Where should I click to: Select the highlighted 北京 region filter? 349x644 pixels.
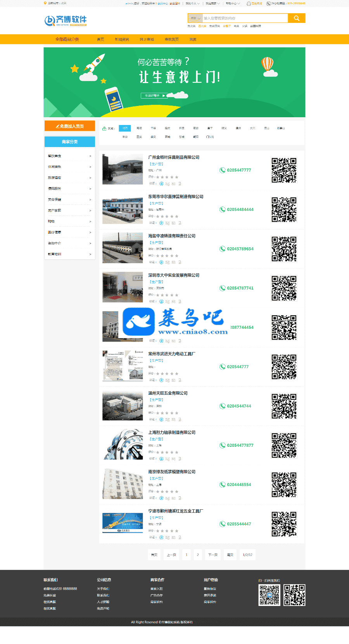pos(125,128)
